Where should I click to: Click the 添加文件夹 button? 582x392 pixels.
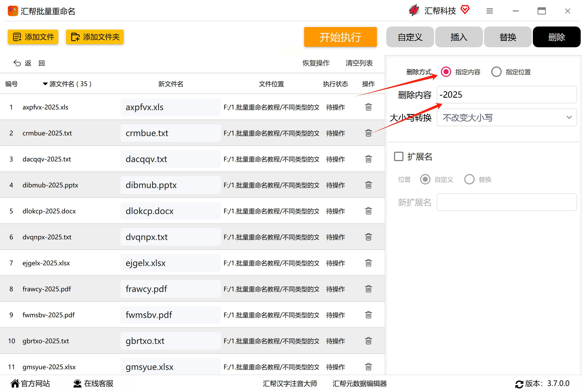[x=95, y=37]
